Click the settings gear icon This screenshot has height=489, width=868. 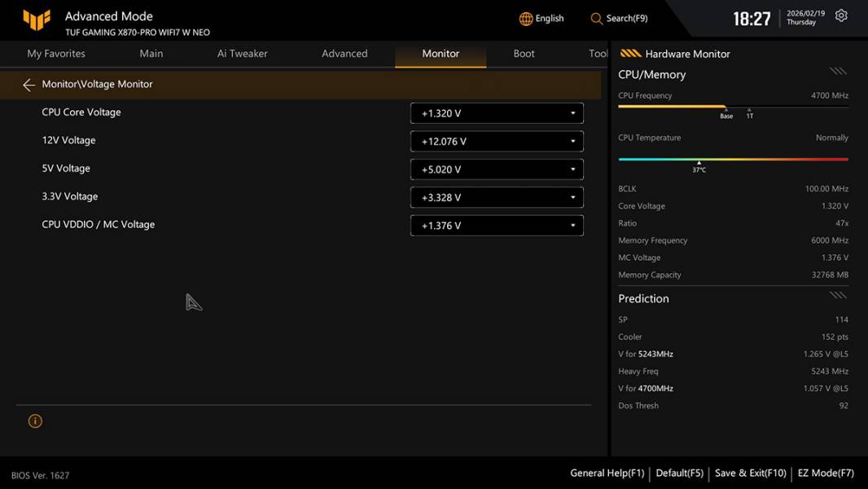click(841, 16)
